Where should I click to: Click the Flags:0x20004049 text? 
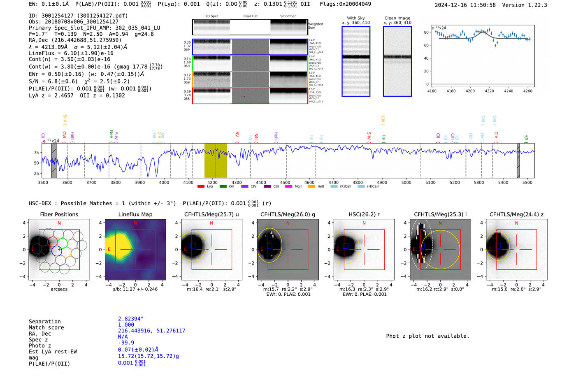[x=345, y=4]
